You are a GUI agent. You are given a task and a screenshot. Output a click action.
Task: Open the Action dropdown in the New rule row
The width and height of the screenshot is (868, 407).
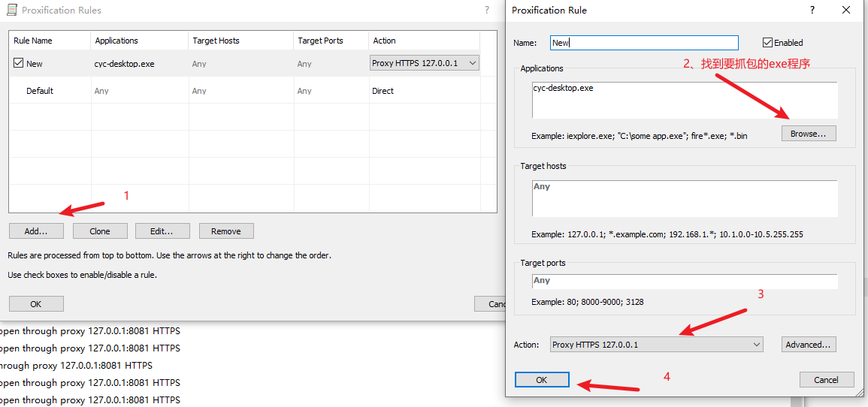472,64
